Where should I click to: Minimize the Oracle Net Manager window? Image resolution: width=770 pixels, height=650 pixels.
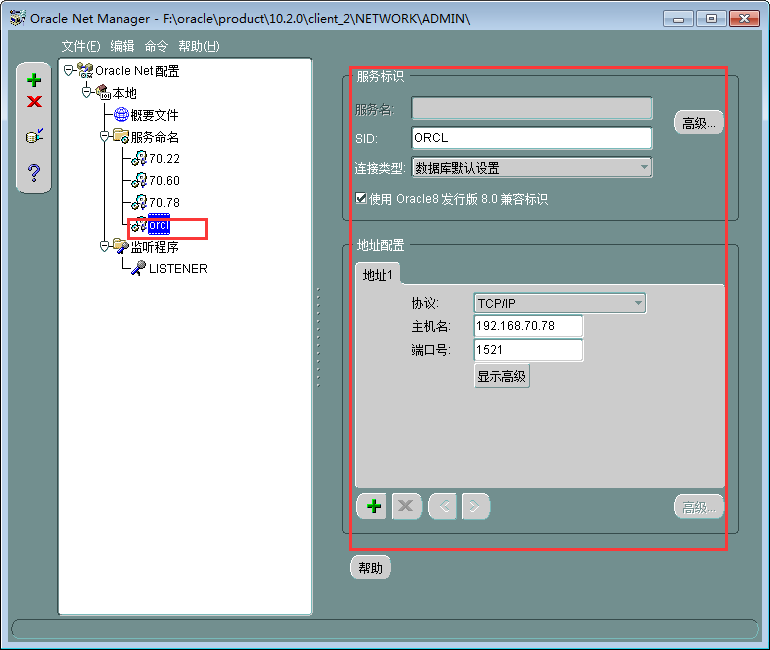(678, 19)
